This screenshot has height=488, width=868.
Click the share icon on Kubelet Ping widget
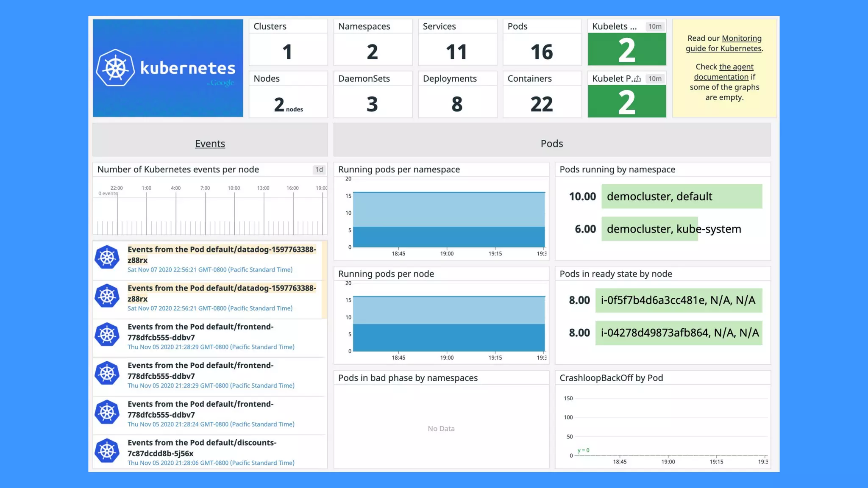(637, 79)
